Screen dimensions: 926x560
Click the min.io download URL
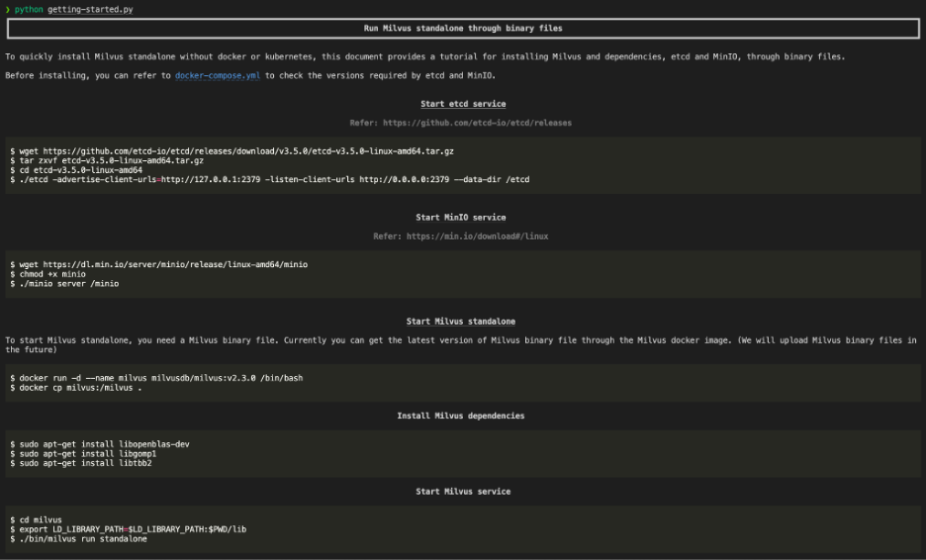click(x=477, y=236)
